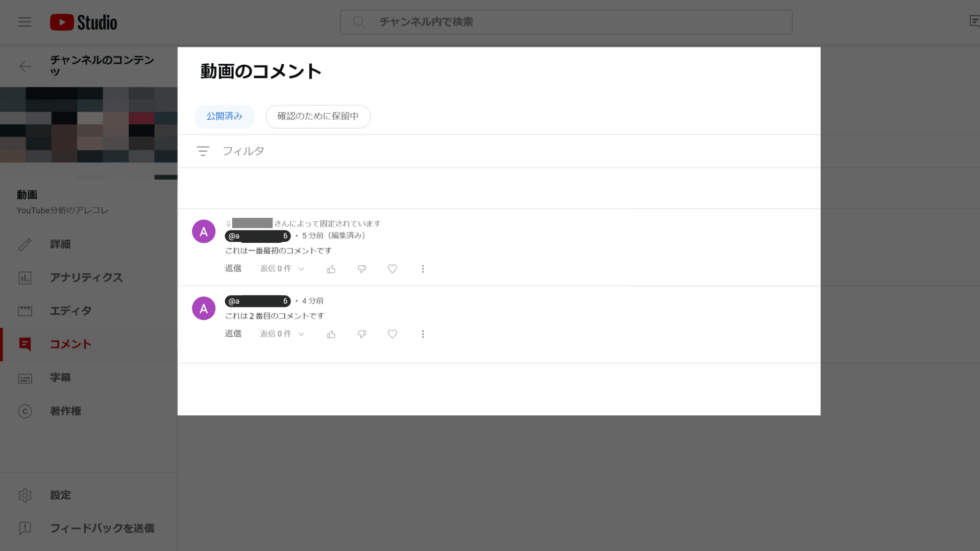Expand 返信 0 件 under the second comment
980x551 pixels.
(x=282, y=334)
